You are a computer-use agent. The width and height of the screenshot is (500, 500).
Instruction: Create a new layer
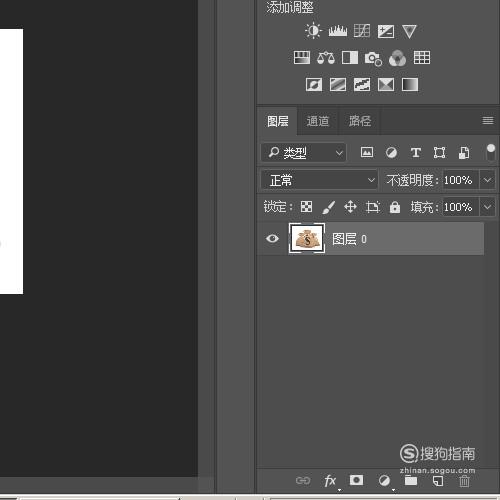click(438, 481)
